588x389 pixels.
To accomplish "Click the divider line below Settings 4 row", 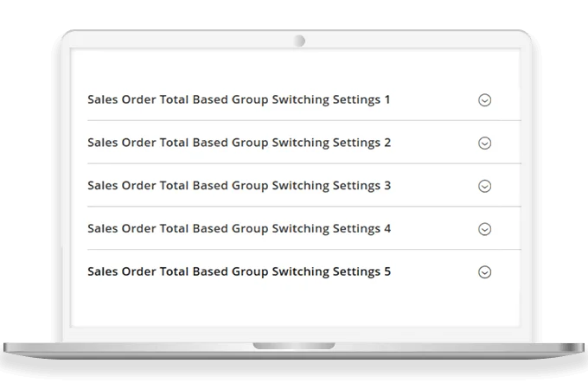I will pos(303,250).
